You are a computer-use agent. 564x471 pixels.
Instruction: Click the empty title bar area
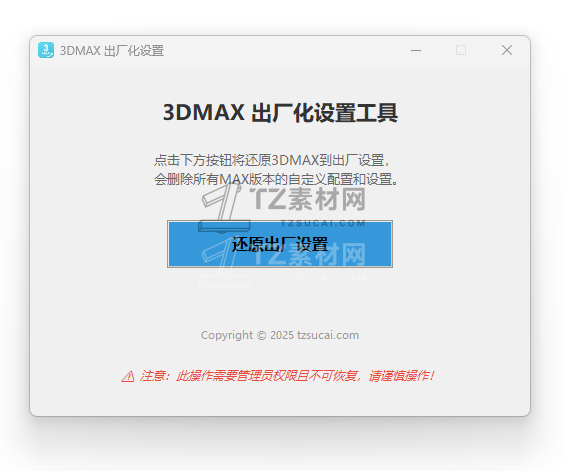(x=287, y=50)
